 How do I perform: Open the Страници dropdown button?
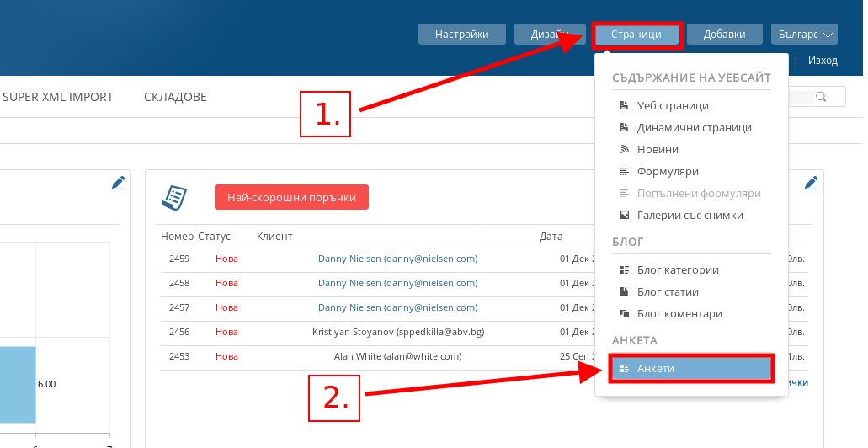[x=636, y=35]
